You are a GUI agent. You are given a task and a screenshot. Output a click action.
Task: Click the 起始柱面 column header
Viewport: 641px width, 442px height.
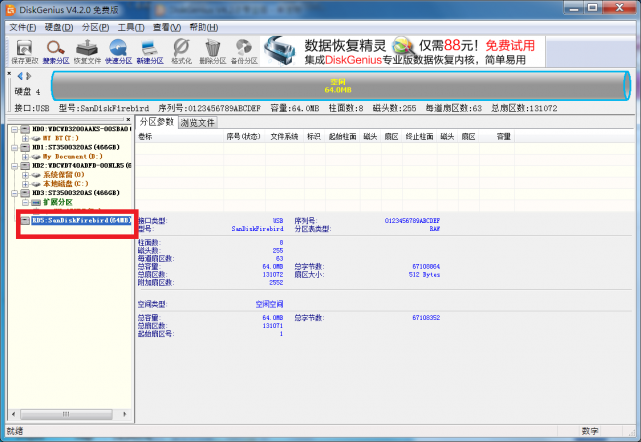[342, 137]
